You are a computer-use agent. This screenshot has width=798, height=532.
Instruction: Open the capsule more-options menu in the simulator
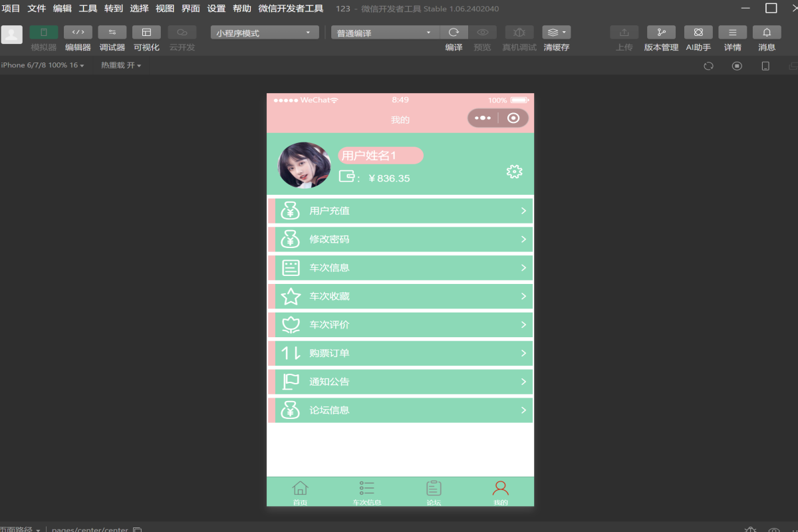(483, 118)
